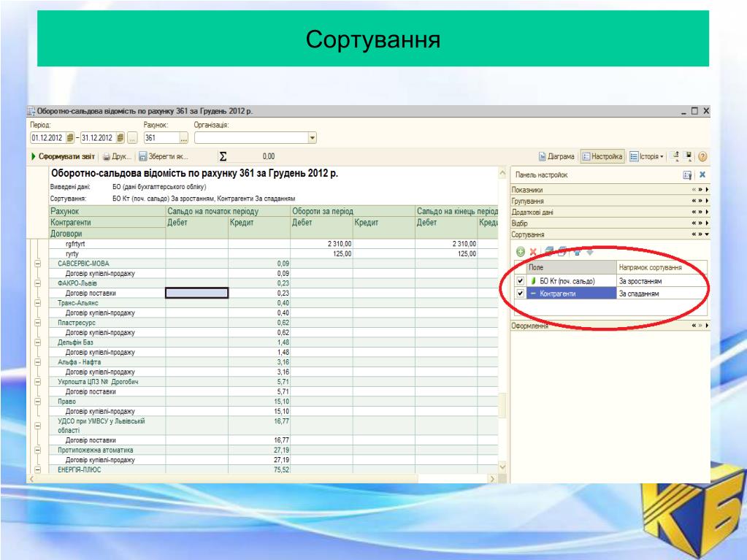Click the uncheck all sort fields icon
747x560 pixels.
click(x=562, y=251)
